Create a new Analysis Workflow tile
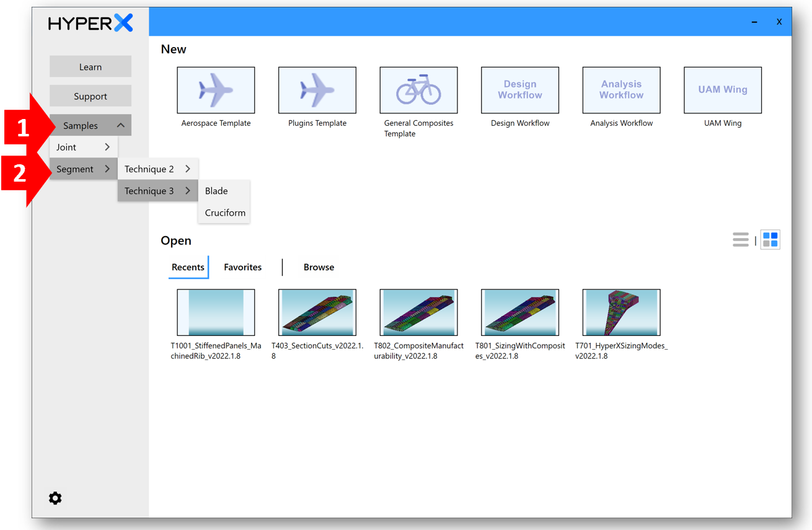 point(622,91)
